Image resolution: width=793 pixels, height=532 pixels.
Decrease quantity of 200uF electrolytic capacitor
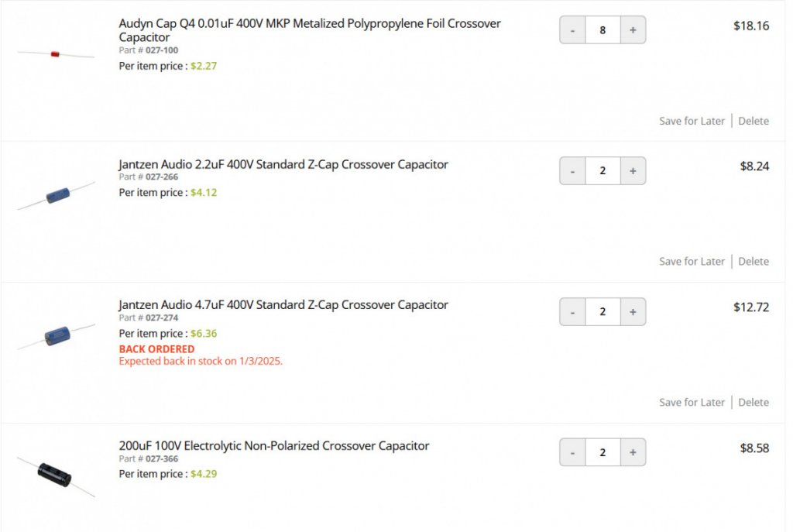point(572,452)
